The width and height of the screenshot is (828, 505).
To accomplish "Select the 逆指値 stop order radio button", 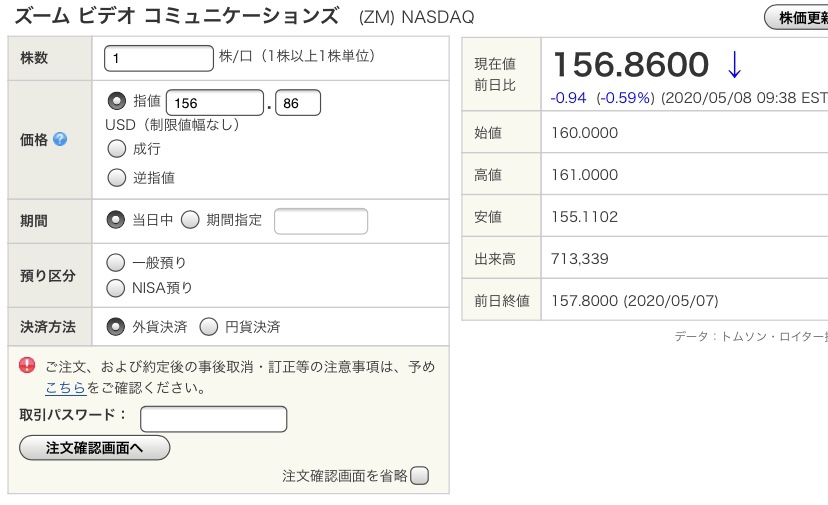I will (x=117, y=177).
